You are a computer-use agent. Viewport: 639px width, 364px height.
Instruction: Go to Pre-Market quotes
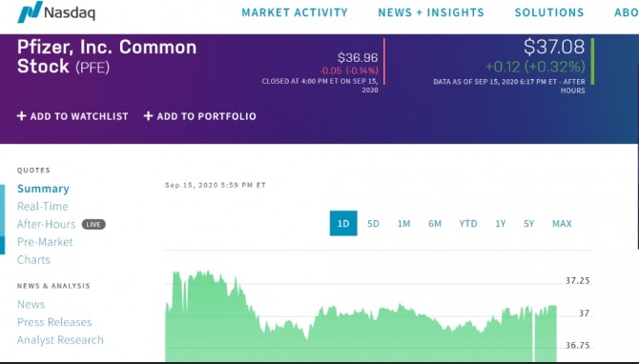pyautogui.click(x=45, y=242)
